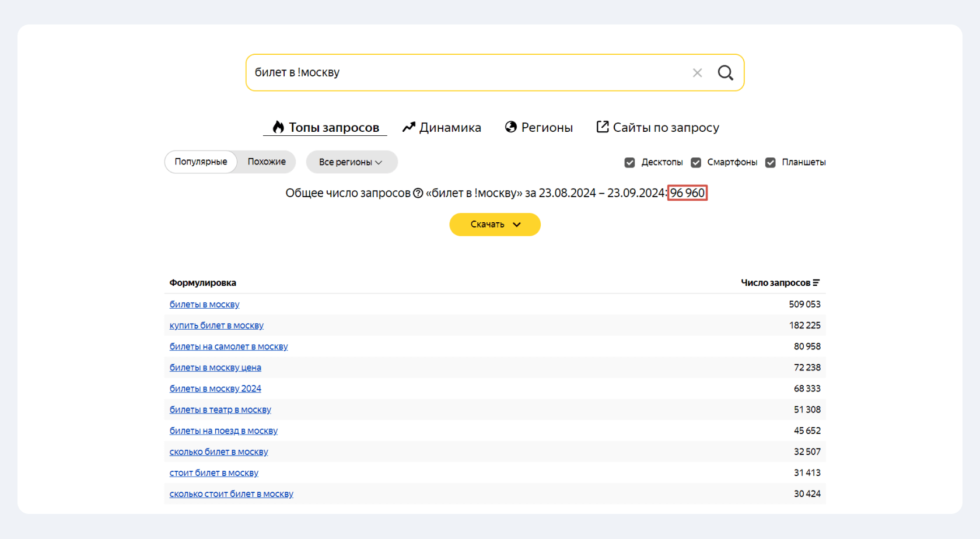Image resolution: width=980 pixels, height=539 pixels.
Task: Click the globe icon for Регионы
Action: [511, 127]
